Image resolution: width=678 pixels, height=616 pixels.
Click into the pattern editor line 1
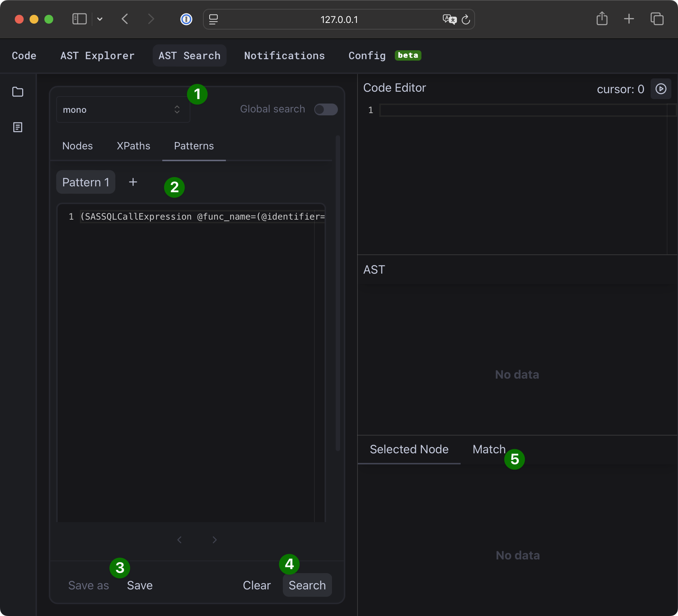coord(202,216)
